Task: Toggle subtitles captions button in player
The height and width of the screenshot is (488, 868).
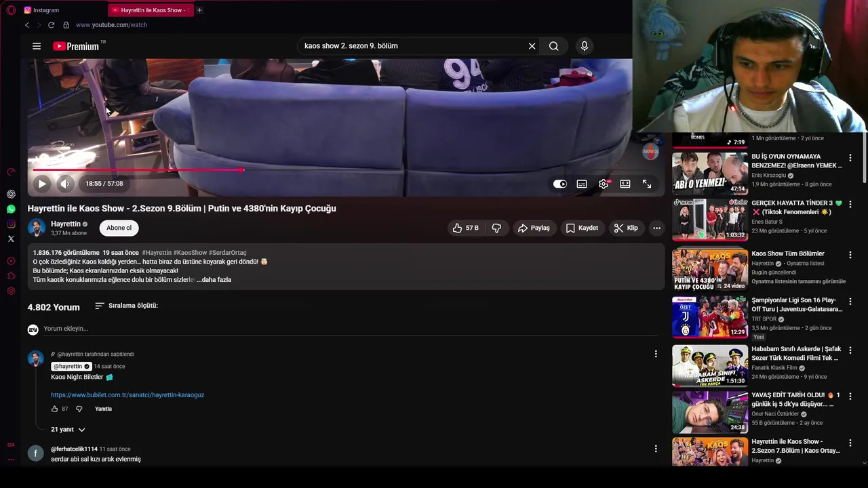Action: pyautogui.click(x=582, y=184)
